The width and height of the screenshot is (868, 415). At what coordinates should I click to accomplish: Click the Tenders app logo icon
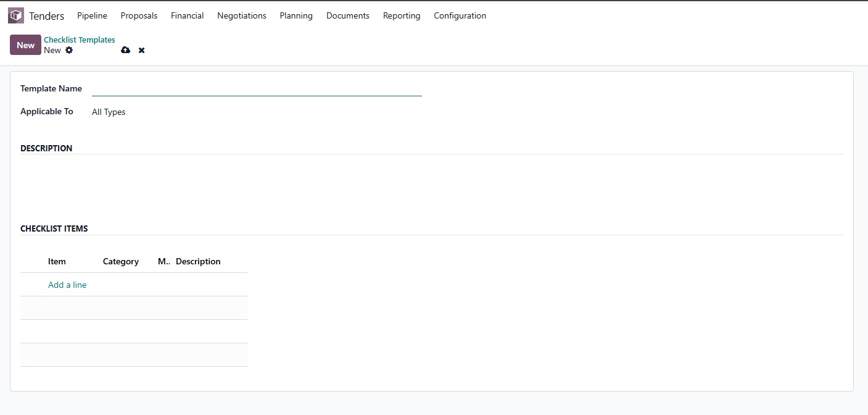(16, 15)
